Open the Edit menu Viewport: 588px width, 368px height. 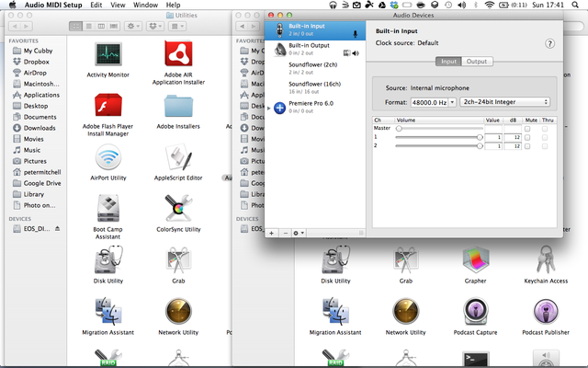click(x=96, y=5)
